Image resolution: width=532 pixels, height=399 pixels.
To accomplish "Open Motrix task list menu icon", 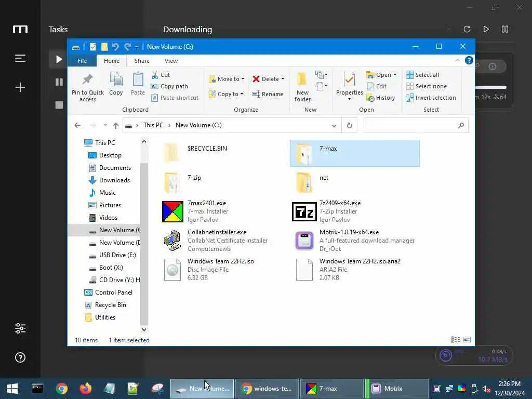I will tap(20, 58).
